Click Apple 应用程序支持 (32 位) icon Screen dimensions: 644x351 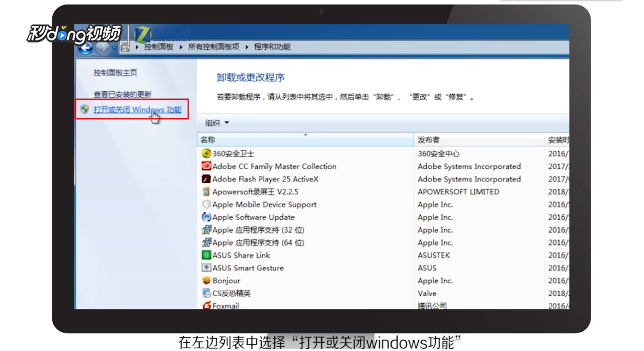coord(206,230)
